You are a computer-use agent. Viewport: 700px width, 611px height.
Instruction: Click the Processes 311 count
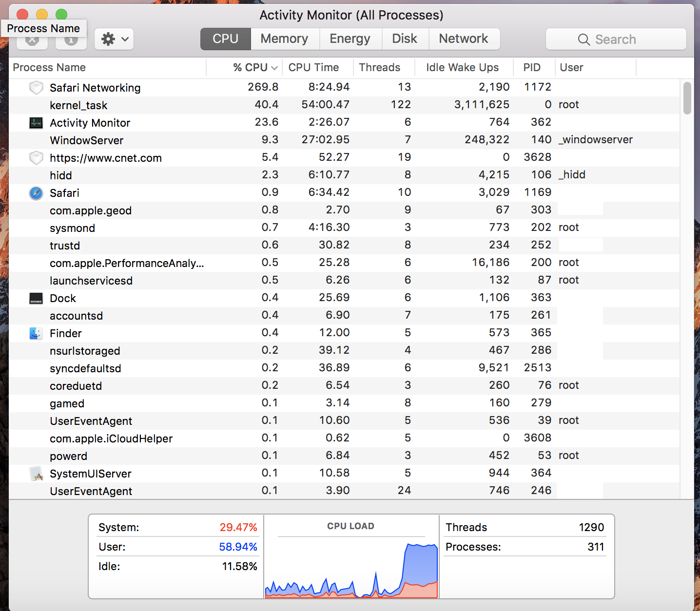596,547
